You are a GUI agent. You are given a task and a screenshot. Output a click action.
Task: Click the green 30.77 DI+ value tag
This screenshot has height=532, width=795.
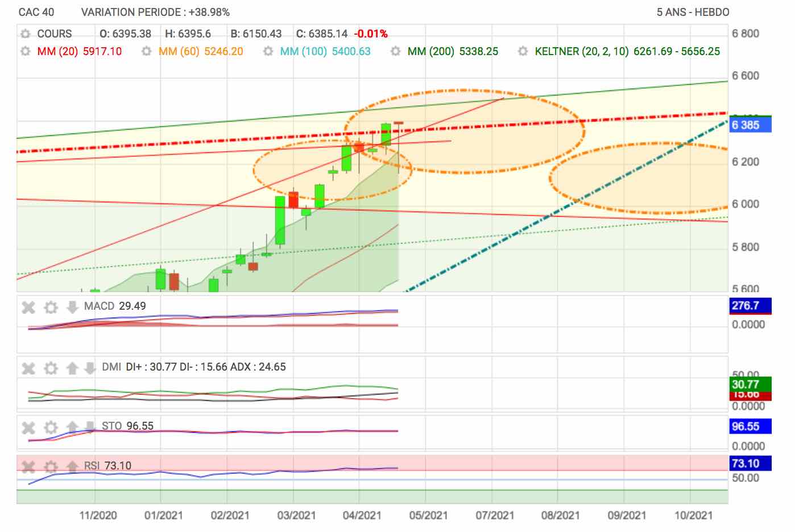(750, 384)
